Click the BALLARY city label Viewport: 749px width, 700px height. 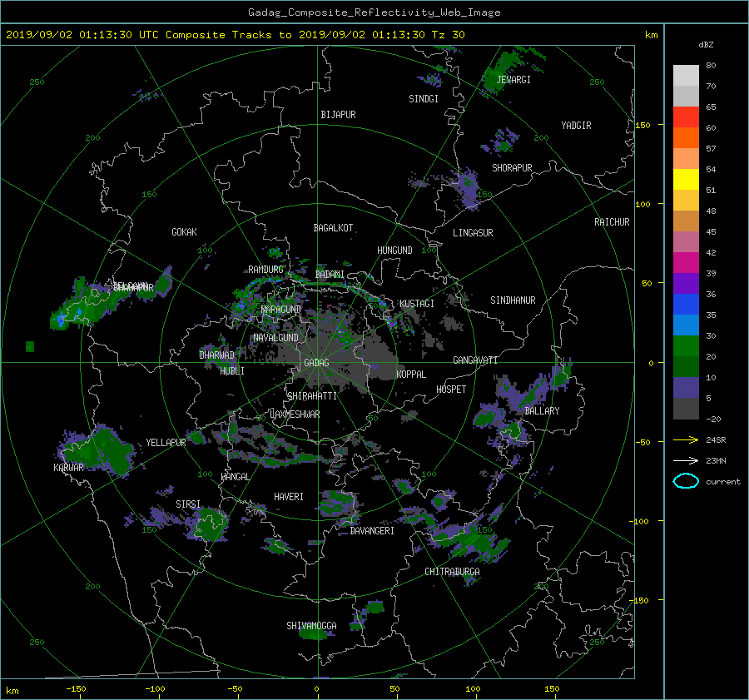tap(542, 411)
